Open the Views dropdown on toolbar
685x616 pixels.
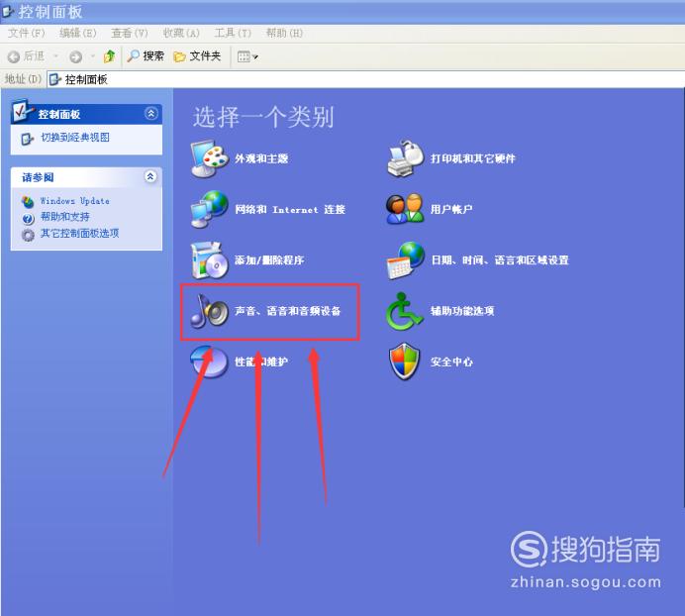tap(247, 56)
